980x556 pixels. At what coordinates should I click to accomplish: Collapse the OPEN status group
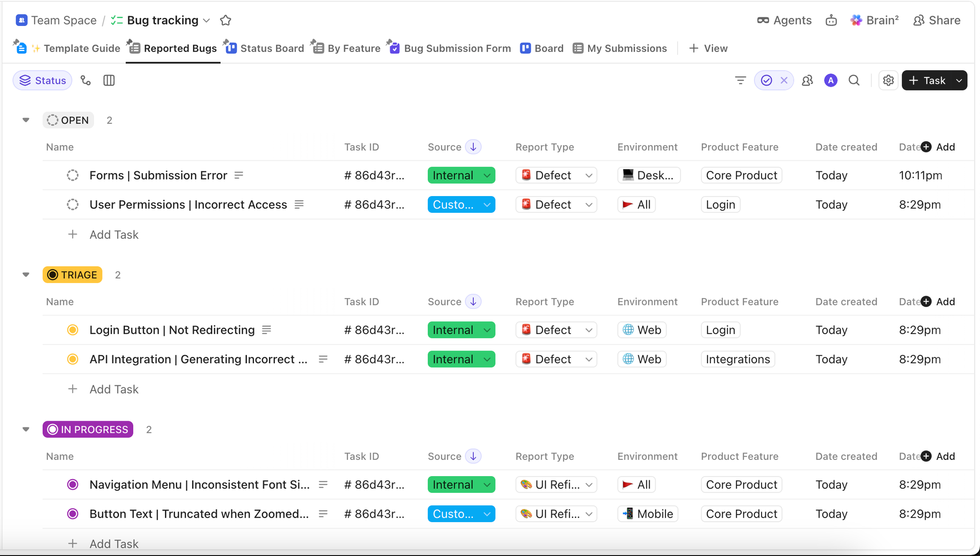pyautogui.click(x=26, y=120)
